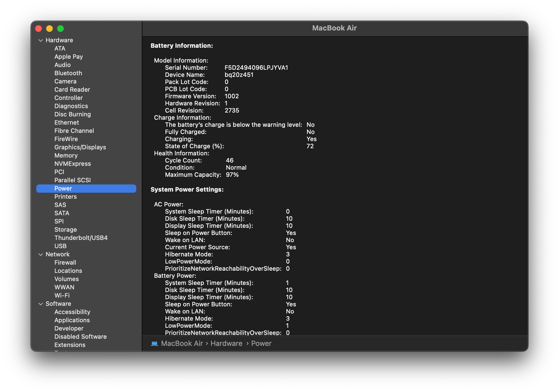559x392 pixels.
Task: Select the Memory item
Action: (x=66, y=155)
